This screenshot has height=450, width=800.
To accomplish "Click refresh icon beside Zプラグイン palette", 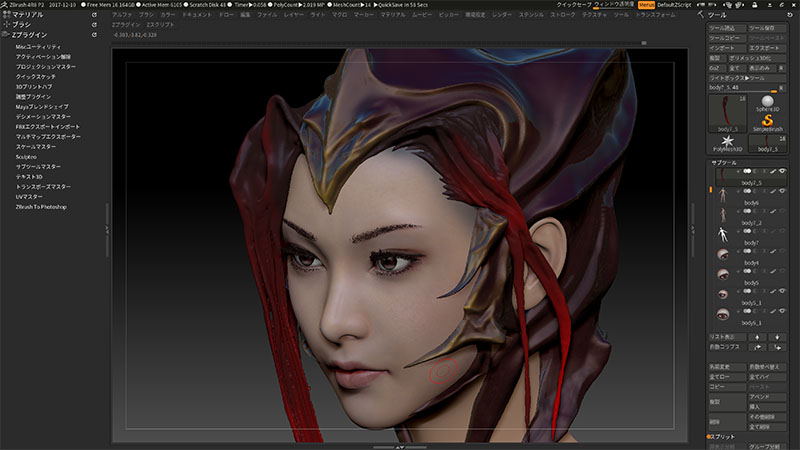I will click(x=94, y=35).
